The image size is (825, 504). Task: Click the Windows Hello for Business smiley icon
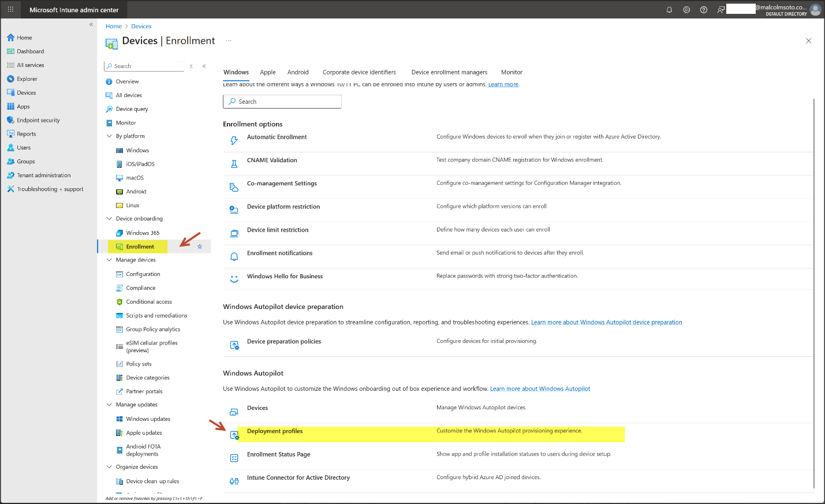234,279
